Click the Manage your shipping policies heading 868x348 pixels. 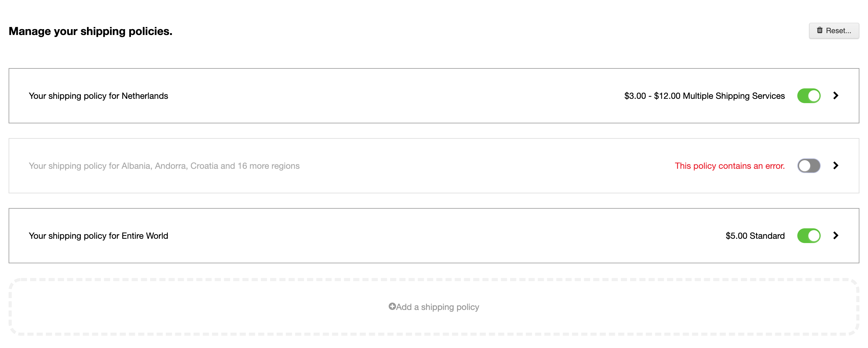click(x=90, y=31)
